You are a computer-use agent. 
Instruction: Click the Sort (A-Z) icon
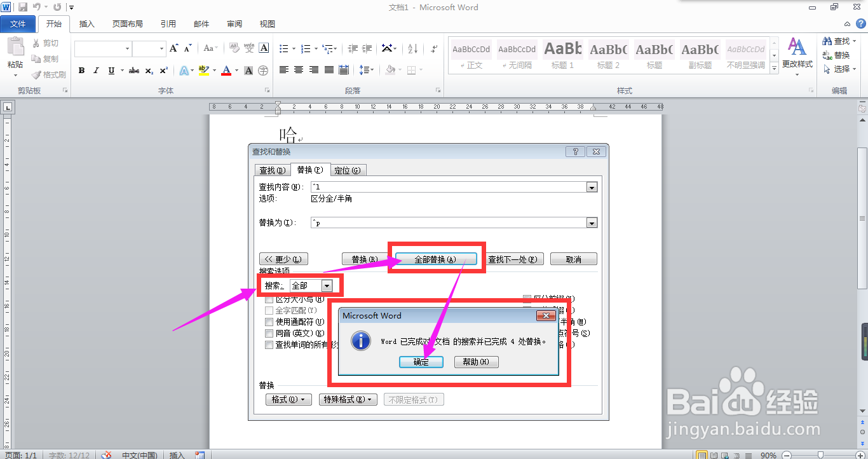pos(412,48)
